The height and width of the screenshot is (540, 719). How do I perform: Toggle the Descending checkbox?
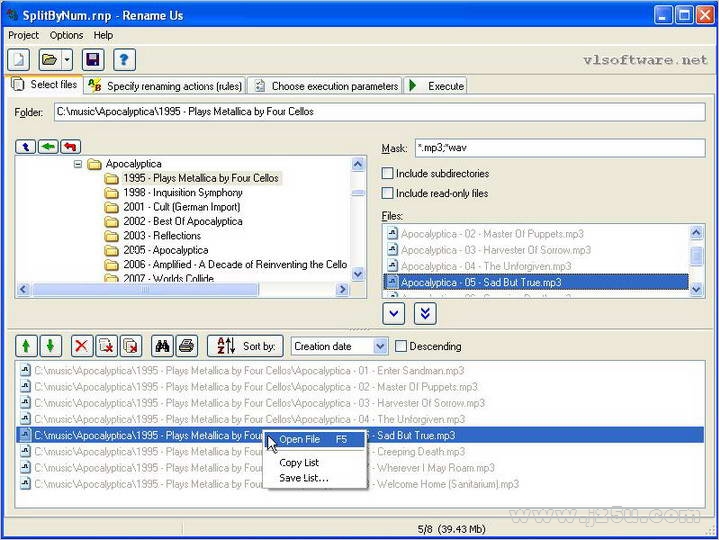point(400,346)
